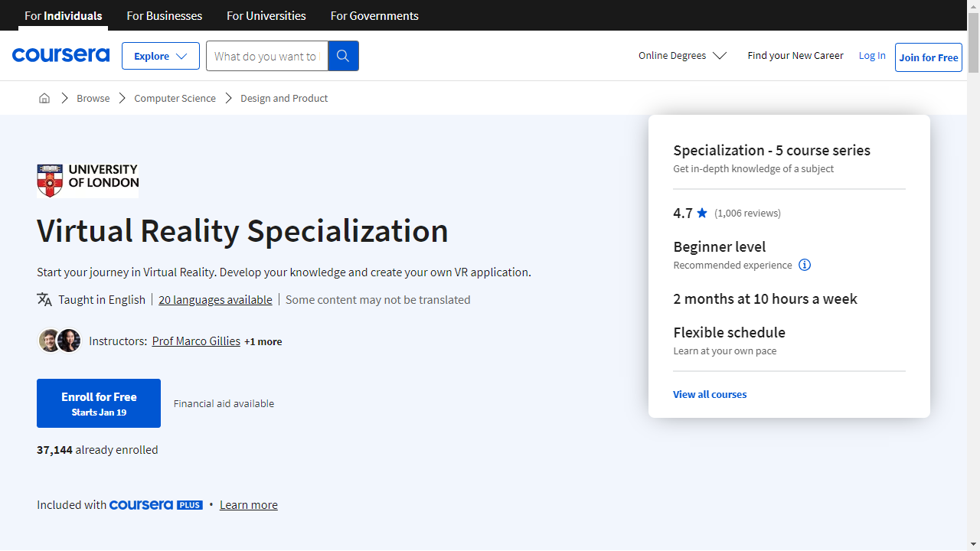Click 2 months at 10 hours a week
The width and height of the screenshot is (980, 551).
(765, 298)
